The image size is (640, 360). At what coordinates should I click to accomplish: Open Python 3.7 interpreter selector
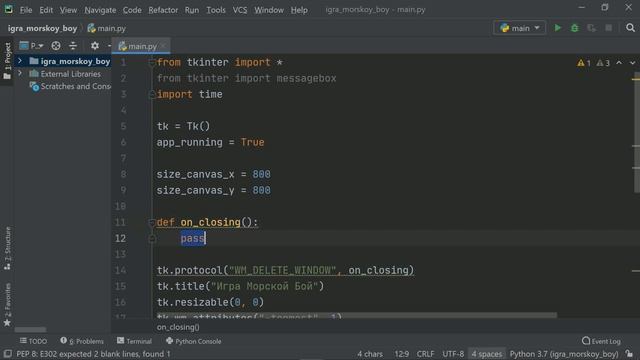pyautogui.click(x=564, y=354)
